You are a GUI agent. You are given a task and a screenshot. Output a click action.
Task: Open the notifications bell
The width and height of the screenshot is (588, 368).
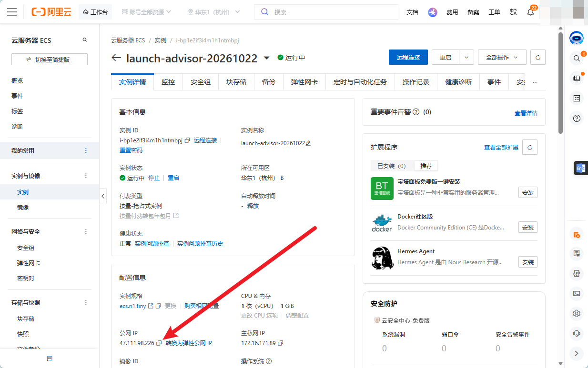530,12
